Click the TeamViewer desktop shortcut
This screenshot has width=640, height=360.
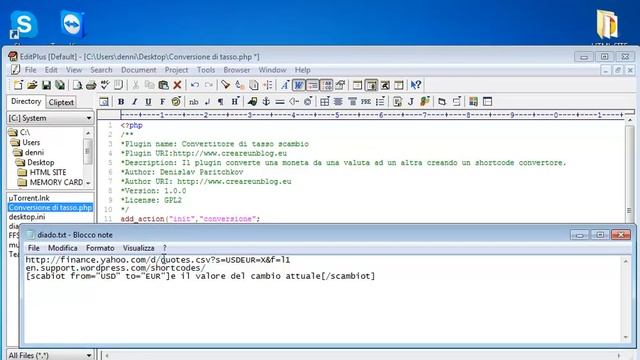[x=72, y=24]
